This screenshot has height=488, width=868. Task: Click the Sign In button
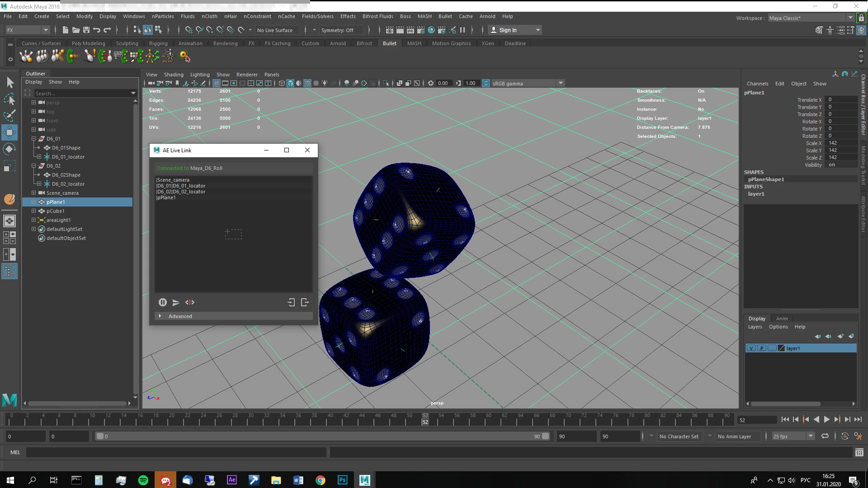pos(508,30)
